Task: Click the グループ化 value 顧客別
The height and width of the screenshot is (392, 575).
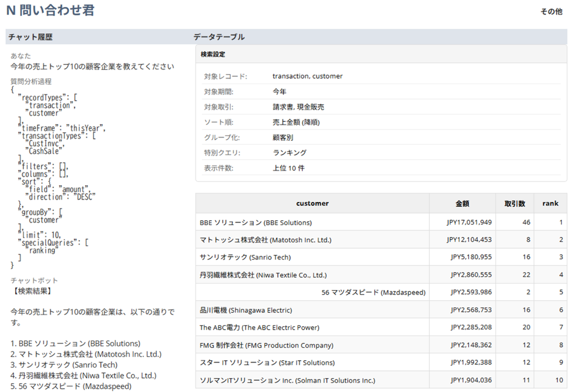Action: click(x=283, y=137)
